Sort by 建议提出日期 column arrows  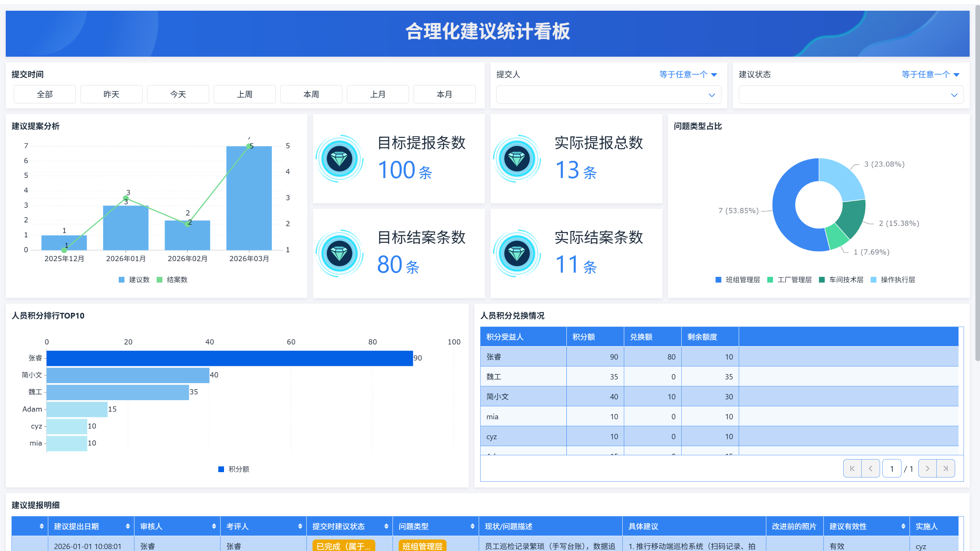pyautogui.click(x=128, y=526)
